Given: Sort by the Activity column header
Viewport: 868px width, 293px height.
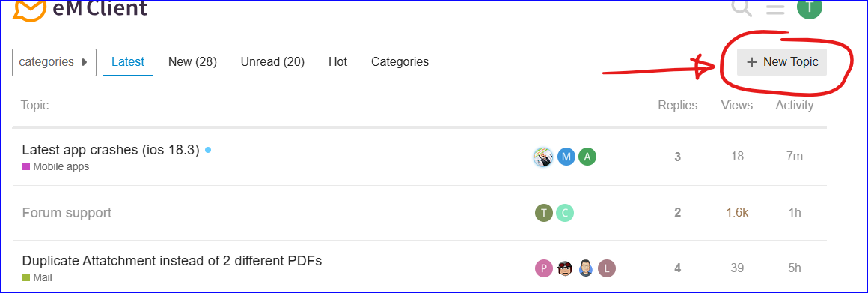Looking at the screenshot, I should pos(795,105).
